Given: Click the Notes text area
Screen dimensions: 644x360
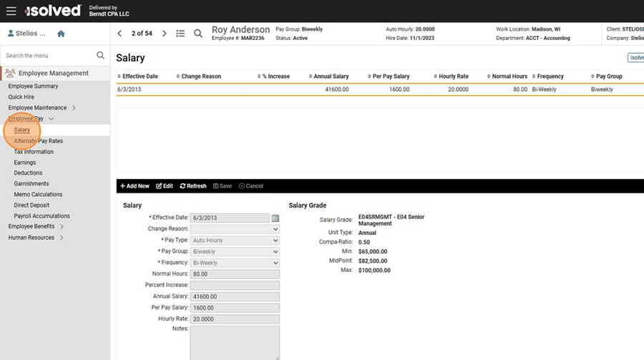Looking at the screenshot, I should (235, 342).
